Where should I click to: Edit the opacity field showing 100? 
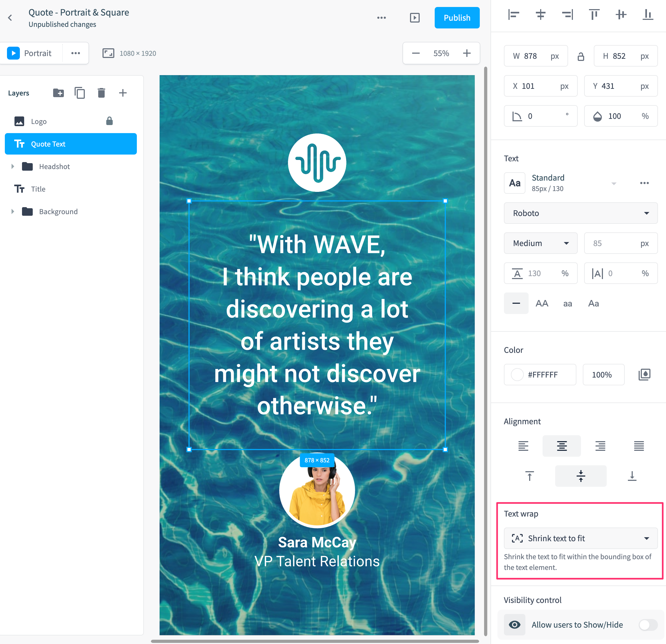click(620, 116)
